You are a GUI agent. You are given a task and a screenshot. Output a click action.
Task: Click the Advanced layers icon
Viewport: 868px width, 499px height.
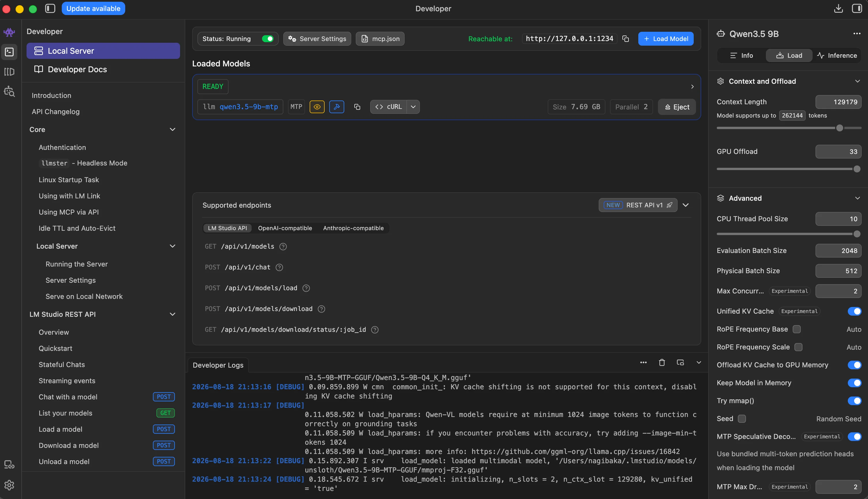721,198
